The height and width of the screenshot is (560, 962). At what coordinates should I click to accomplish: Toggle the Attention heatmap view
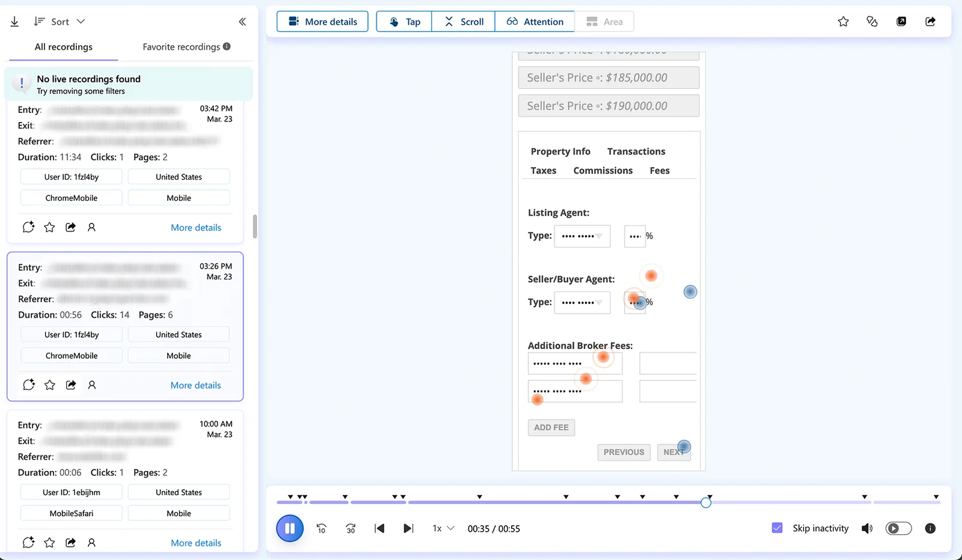[535, 22]
